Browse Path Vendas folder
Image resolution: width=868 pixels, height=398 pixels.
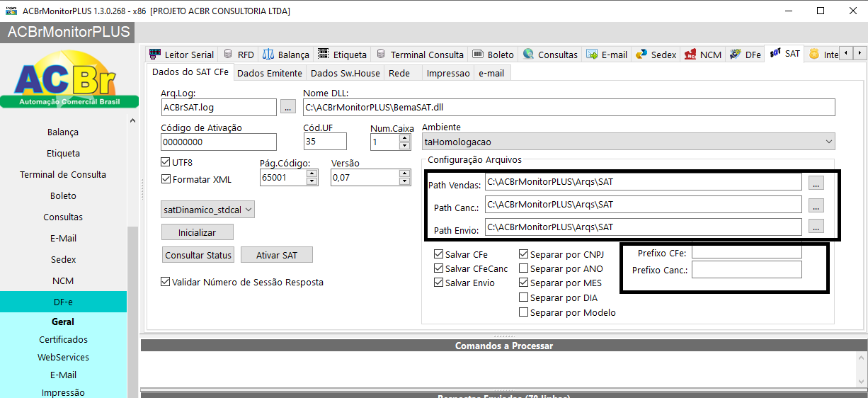816,183
